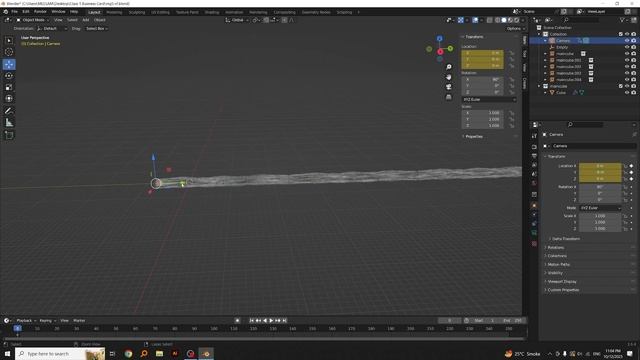640x360 pixels.
Task: Select the Transform tool in left toolbar
Action: pos(9,98)
